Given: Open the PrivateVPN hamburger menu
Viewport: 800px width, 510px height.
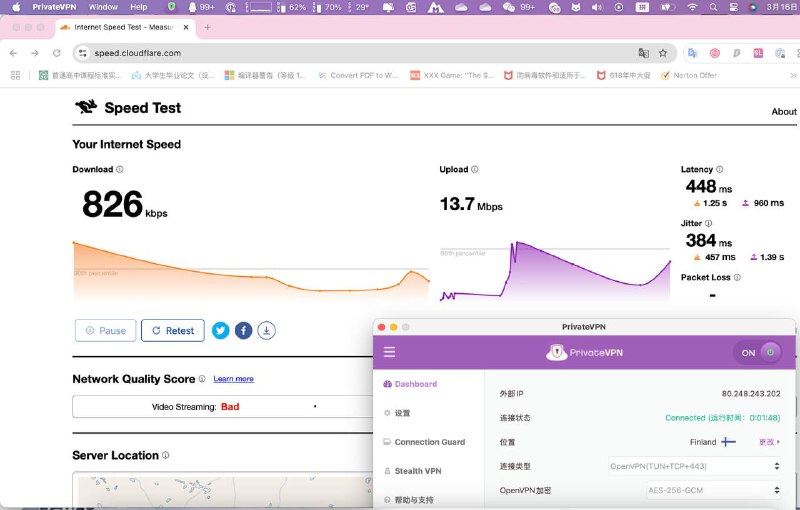Looking at the screenshot, I should 389,352.
